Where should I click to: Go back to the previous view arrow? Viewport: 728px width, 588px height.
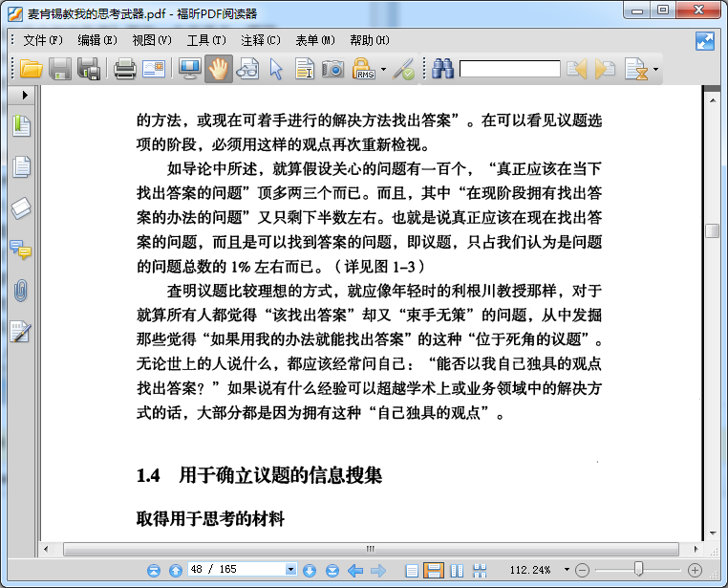pyautogui.click(x=355, y=571)
